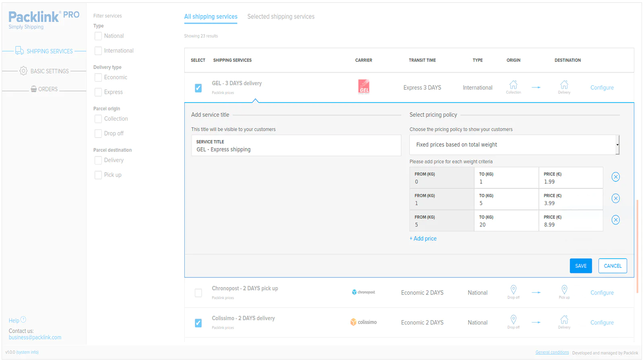
Task: Click the Chronopost carrier logo
Action: click(363, 292)
